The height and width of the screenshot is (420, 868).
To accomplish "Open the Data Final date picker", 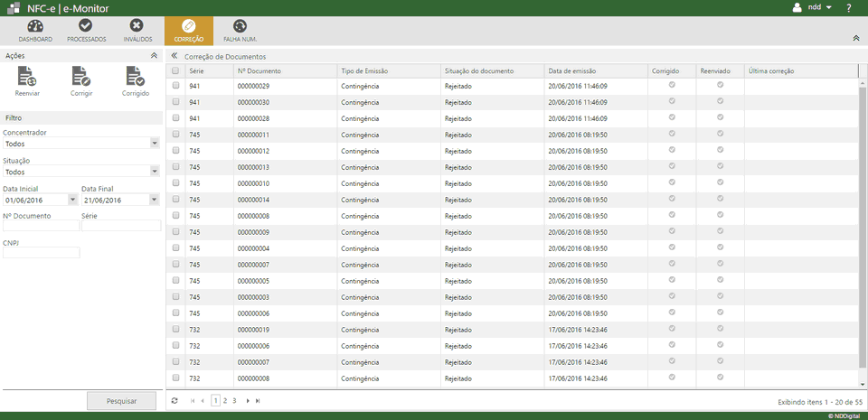I will click(155, 200).
